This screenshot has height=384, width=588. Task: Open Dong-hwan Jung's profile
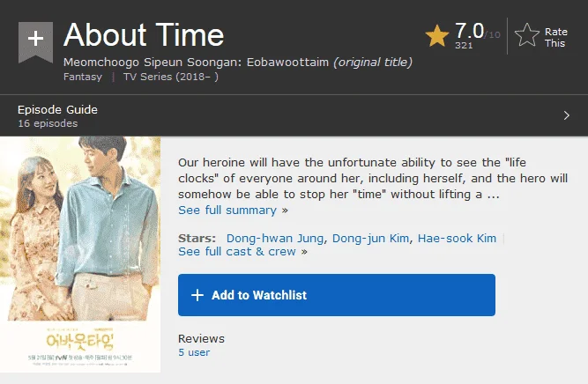coord(275,239)
